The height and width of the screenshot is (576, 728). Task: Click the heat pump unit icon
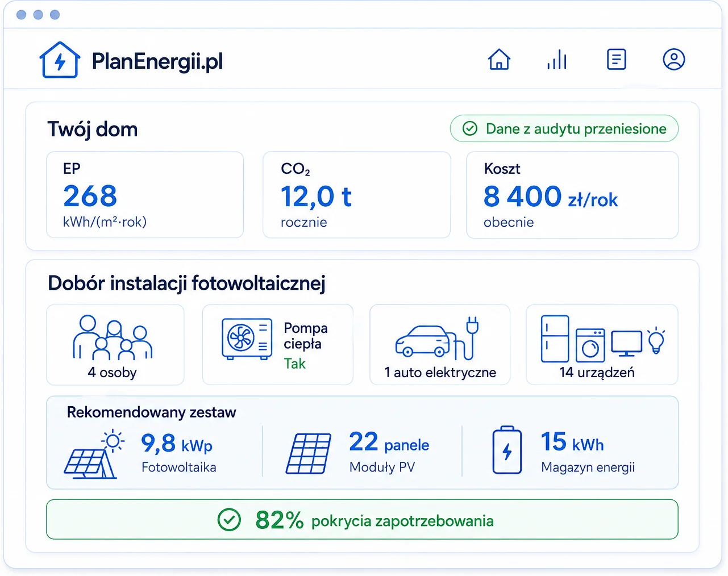click(247, 339)
